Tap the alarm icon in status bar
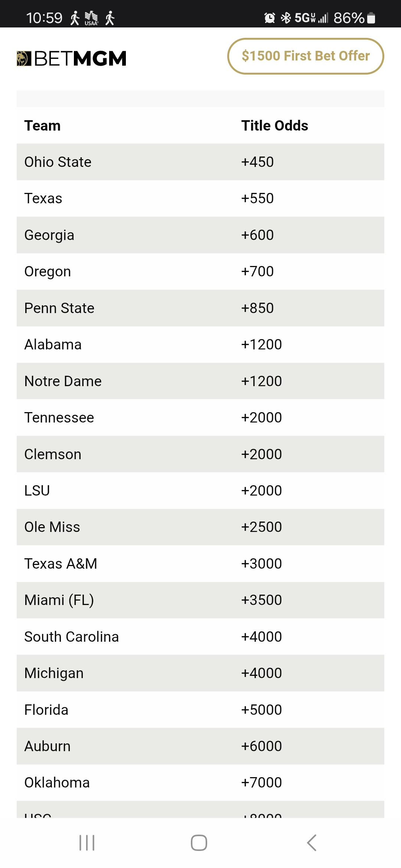401x868 pixels. tap(270, 18)
